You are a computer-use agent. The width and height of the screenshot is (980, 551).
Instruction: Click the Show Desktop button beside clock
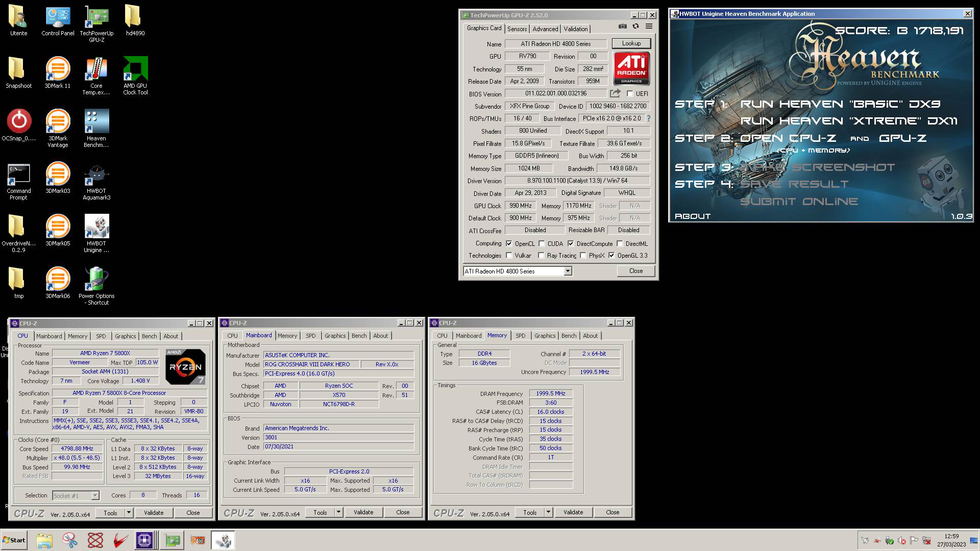pyautogui.click(x=974, y=540)
